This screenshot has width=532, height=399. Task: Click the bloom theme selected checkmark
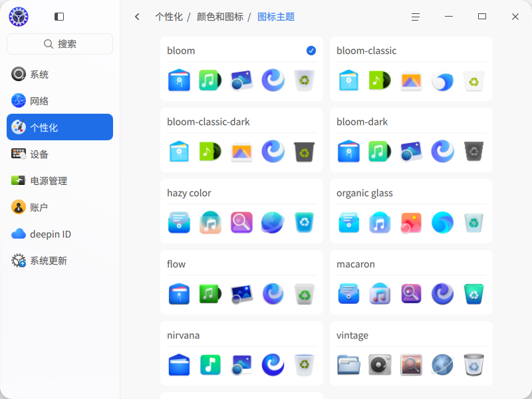tap(311, 51)
